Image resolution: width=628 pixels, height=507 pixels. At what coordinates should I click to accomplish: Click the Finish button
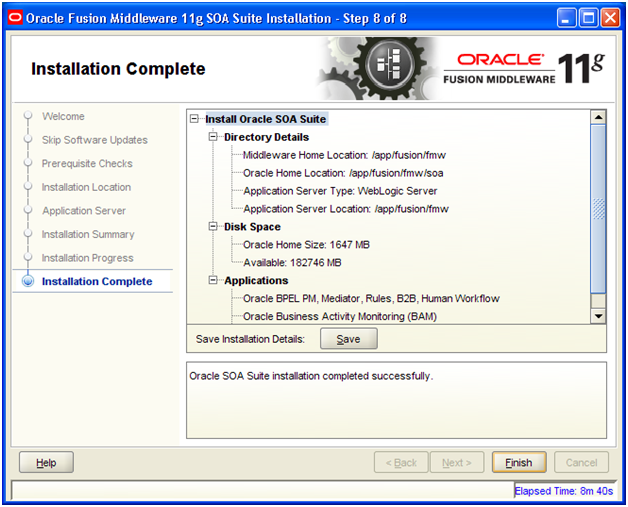(x=519, y=463)
